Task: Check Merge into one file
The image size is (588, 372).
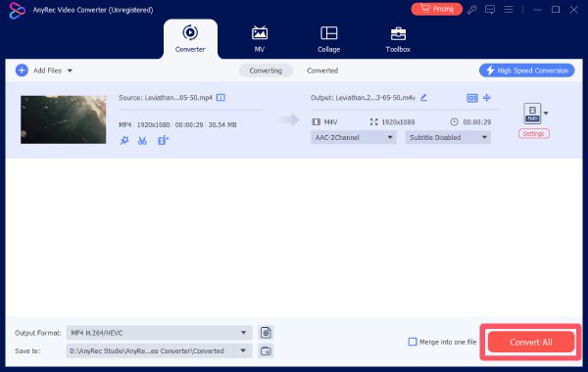Action: coord(413,342)
